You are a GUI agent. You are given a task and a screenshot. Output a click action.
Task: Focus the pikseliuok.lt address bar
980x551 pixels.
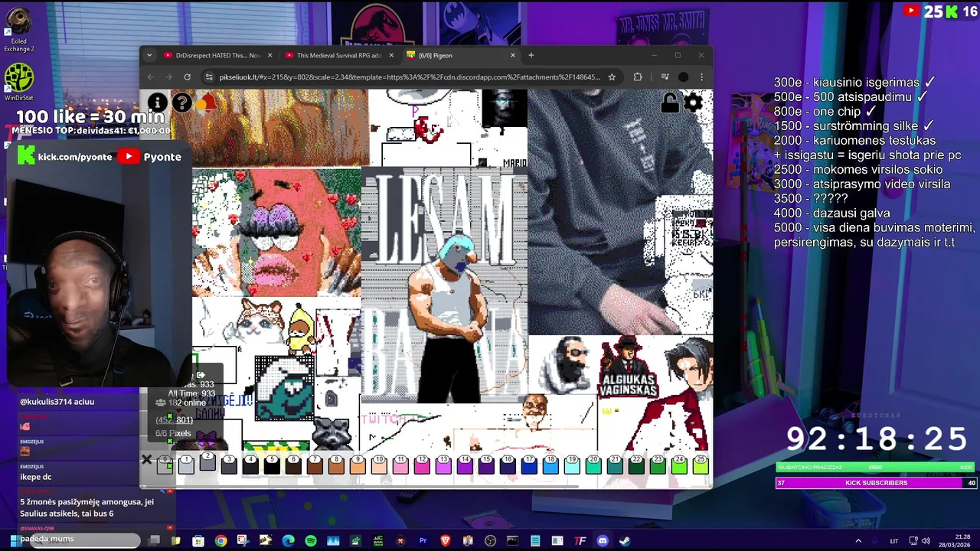click(410, 77)
